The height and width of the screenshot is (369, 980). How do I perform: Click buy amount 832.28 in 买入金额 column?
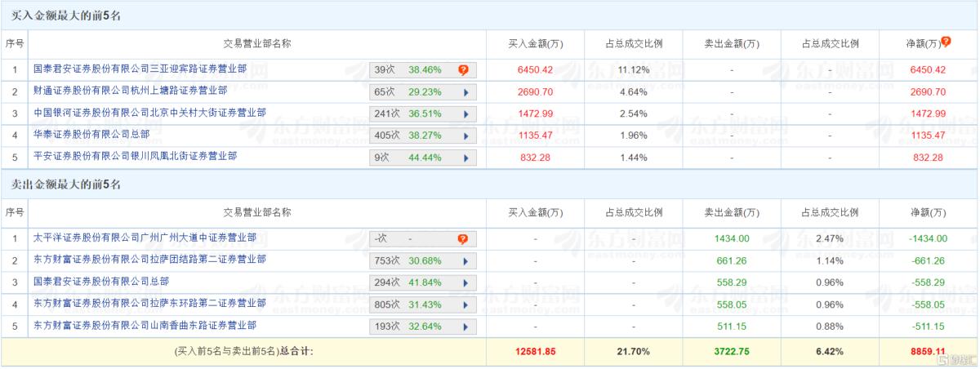pos(535,157)
